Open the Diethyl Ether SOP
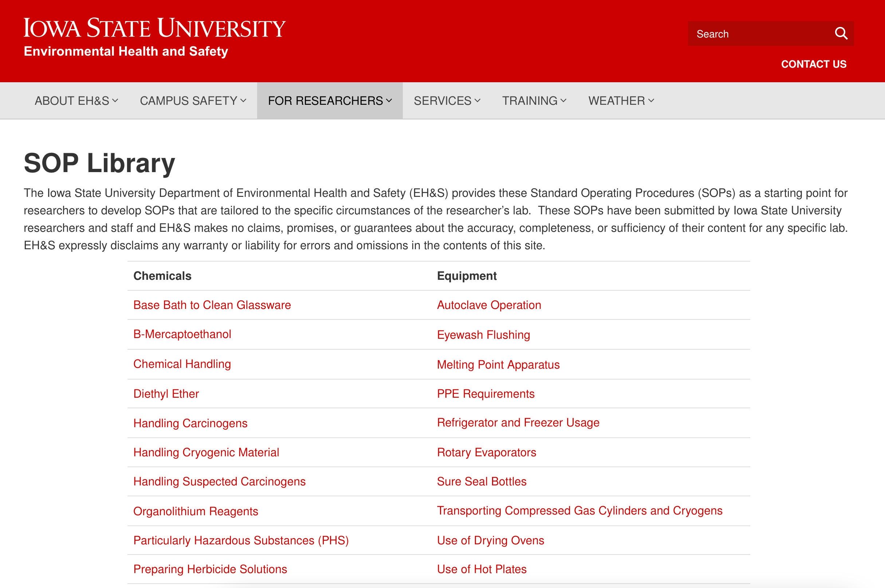Image resolution: width=885 pixels, height=588 pixels. point(166,394)
